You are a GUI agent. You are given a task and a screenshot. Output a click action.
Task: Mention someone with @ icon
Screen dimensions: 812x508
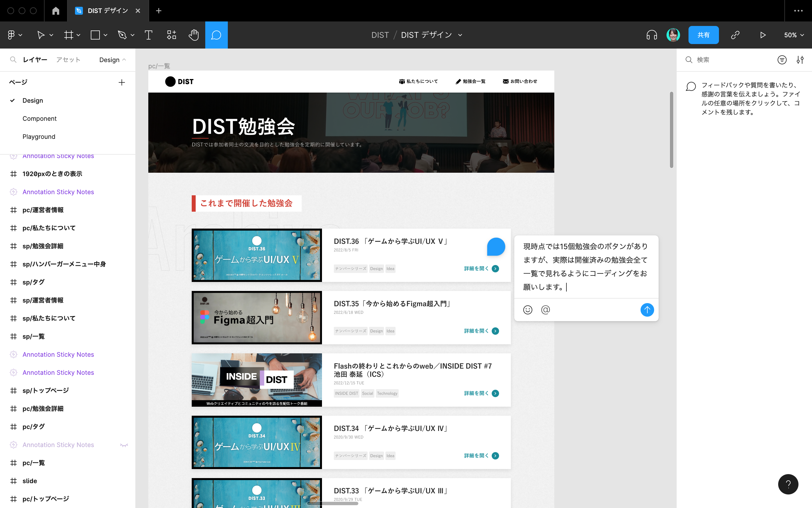click(x=546, y=310)
